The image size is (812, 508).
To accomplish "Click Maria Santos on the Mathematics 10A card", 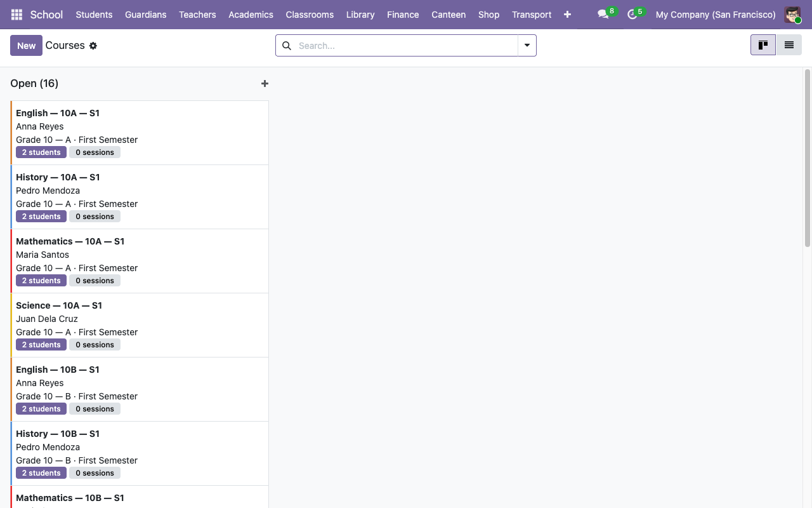I will [43, 255].
